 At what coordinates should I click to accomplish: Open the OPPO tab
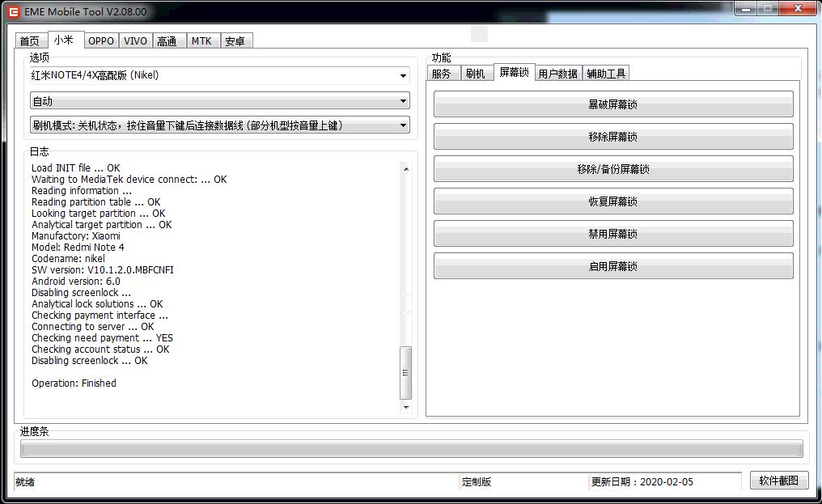100,41
